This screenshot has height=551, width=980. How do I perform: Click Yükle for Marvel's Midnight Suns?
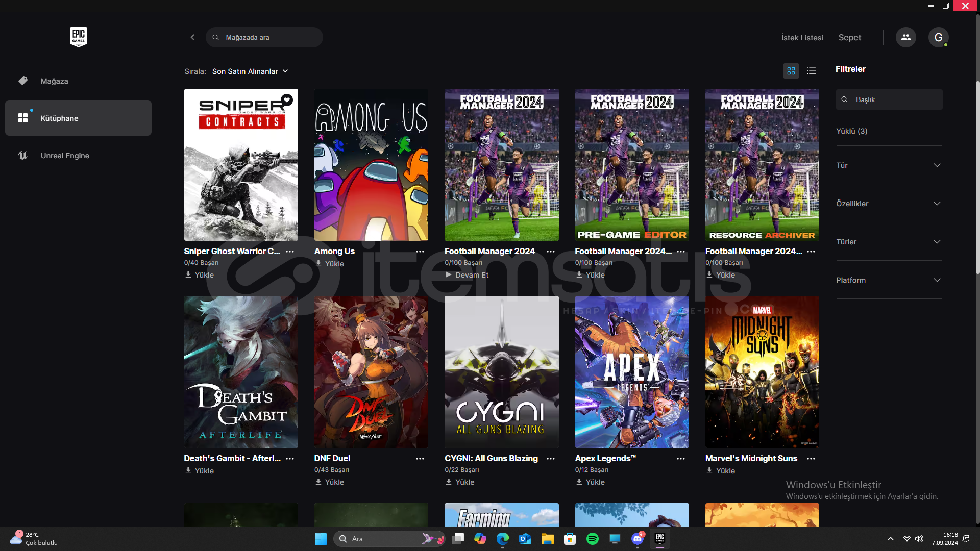point(721,471)
